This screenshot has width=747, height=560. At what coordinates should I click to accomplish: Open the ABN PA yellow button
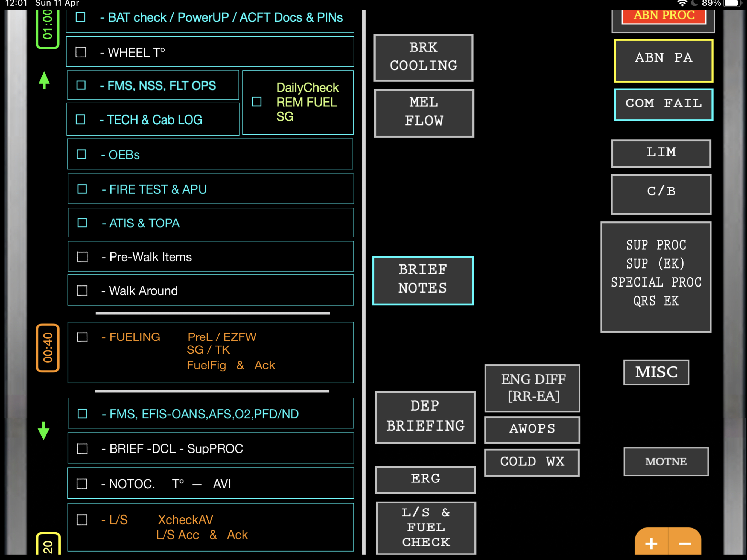[x=664, y=61]
